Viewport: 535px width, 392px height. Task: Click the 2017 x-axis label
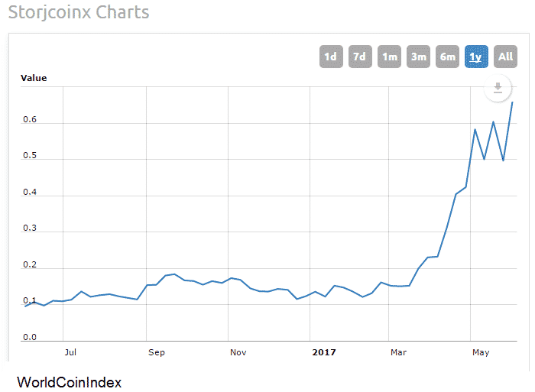[x=324, y=352]
